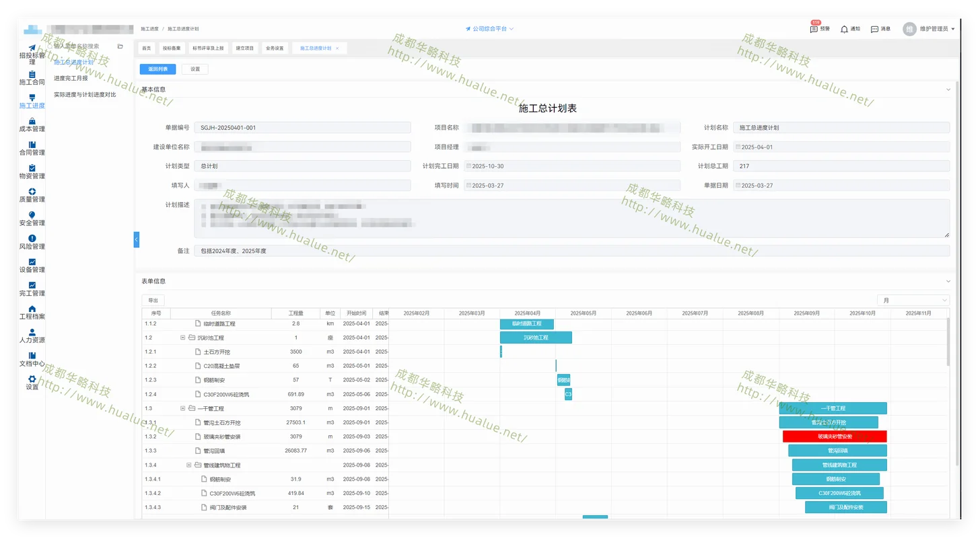The image size is (980, 538).
Task: Close the 施工总进度计划 tab
Action: (x=337, y=48)
